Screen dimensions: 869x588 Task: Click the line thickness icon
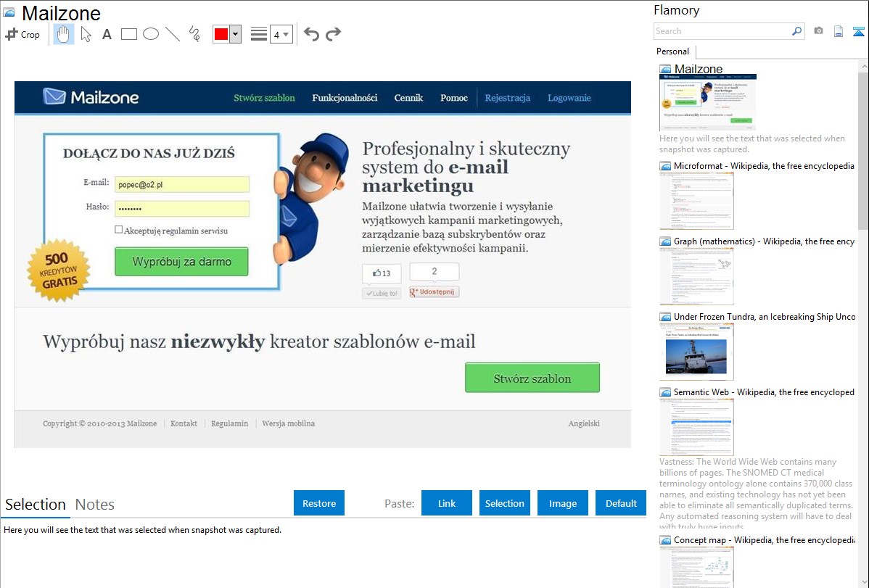pos(259,34)
